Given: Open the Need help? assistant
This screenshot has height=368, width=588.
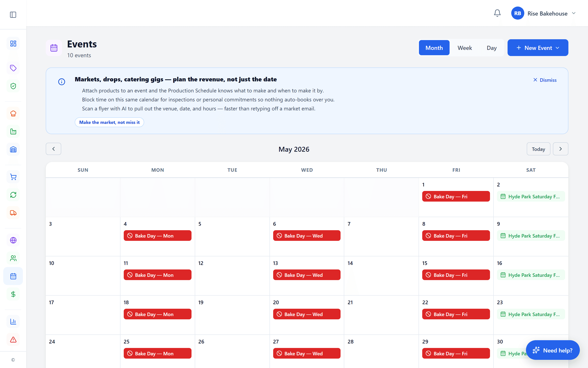Looking at the screenshot, I should click(553, 350).
